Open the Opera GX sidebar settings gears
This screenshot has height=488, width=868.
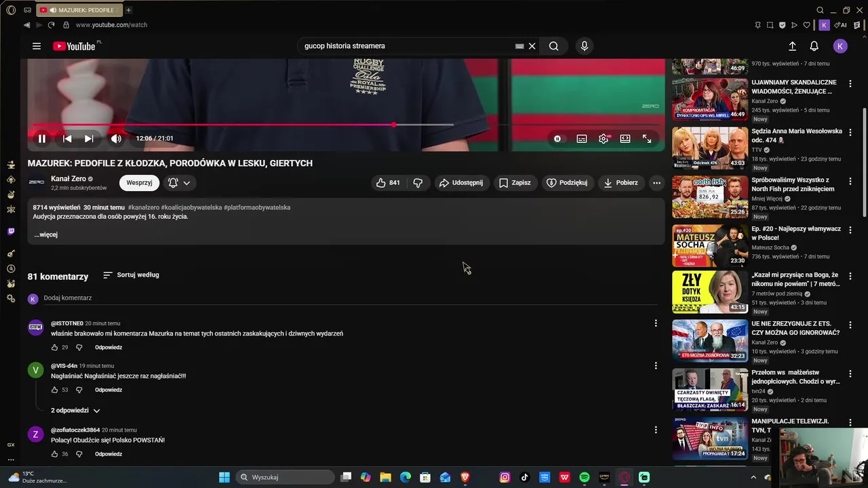click(11, 298)
